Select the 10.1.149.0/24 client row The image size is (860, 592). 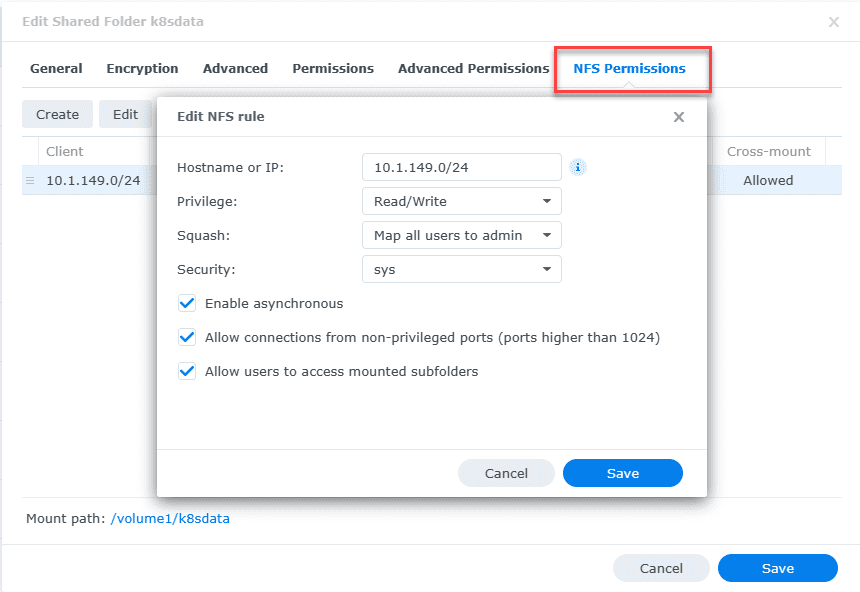pyautogui.click(x=93, y=181)
